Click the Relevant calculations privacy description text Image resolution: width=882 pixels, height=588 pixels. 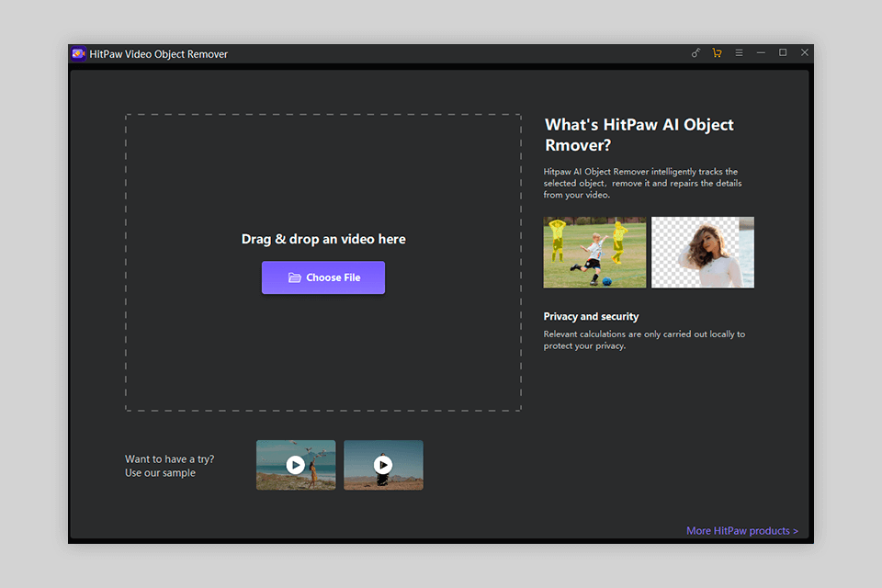[x=644, y=340]
